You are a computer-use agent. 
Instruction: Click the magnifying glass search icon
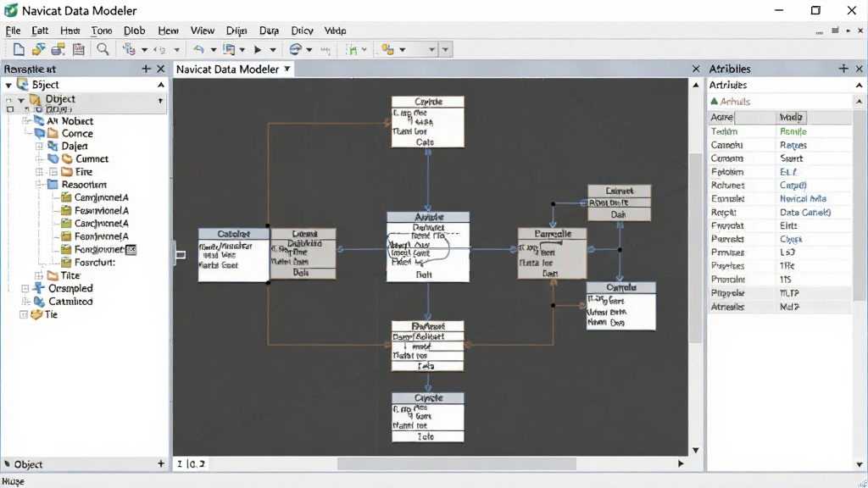coord(103,49)
